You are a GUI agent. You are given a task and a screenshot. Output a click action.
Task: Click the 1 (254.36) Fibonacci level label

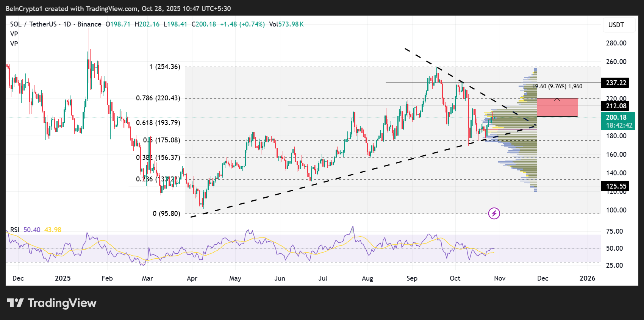pyautogui.click(x=165, y=67)
